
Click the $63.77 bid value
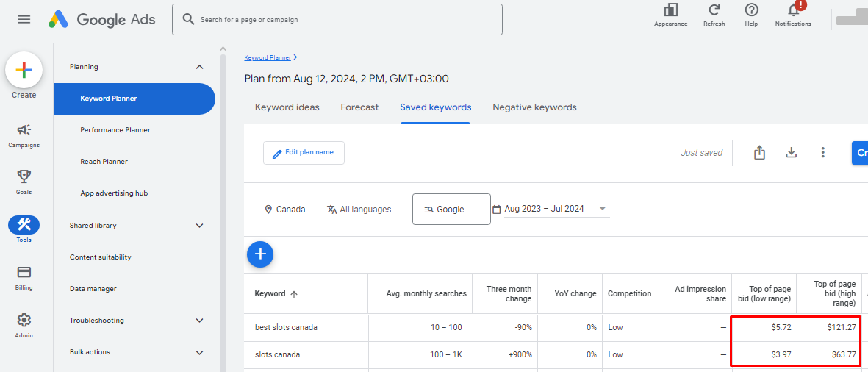844,355
